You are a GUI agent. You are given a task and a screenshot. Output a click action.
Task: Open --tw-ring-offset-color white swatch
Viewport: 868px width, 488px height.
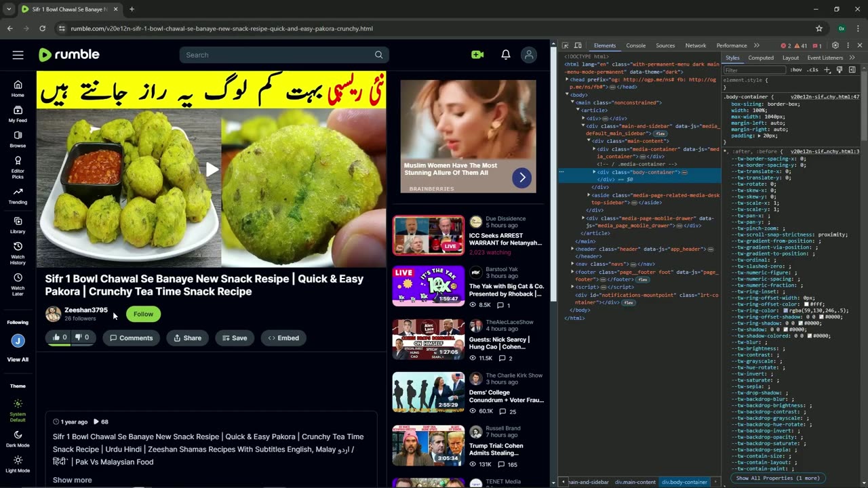click(807, 304)
